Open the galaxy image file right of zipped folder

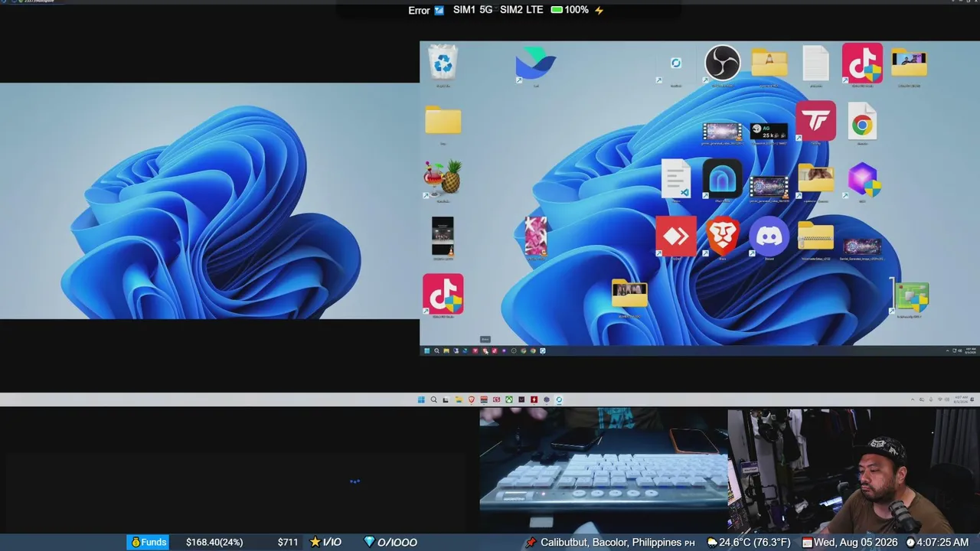point(862,246)
